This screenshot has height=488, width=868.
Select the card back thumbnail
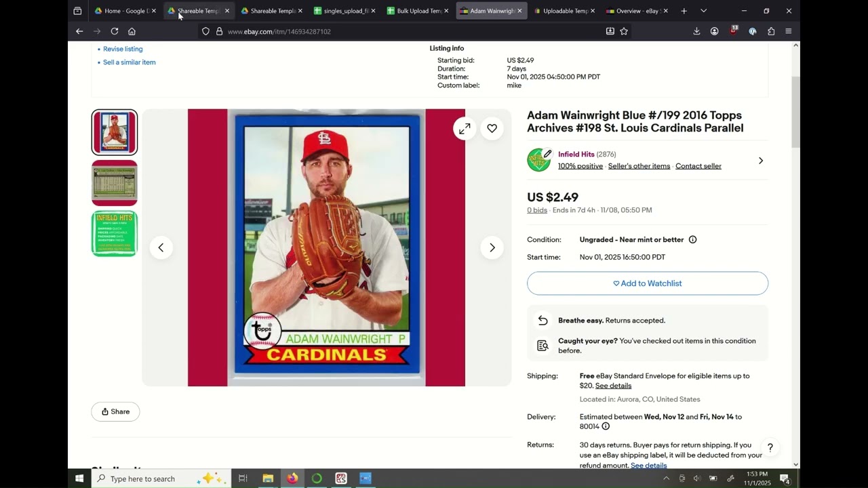pyautogui.click(x=115, y=183)
